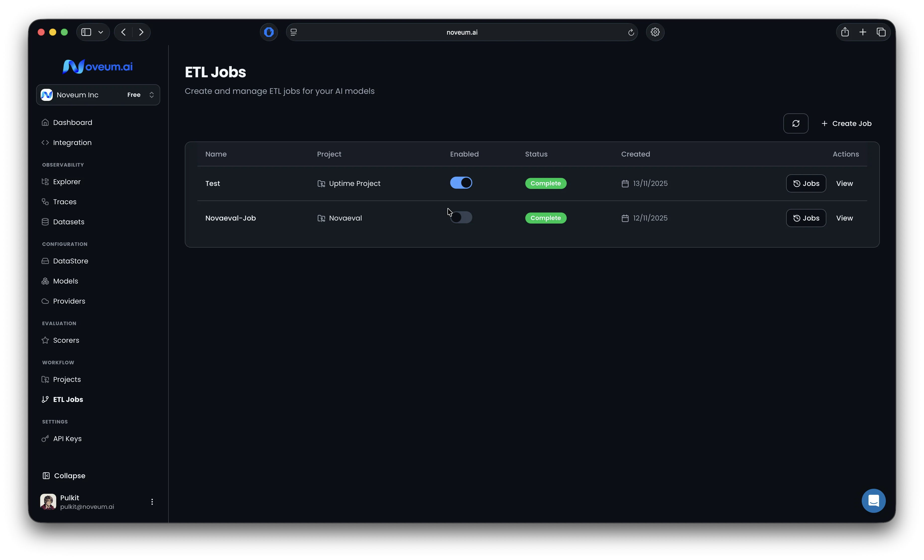Image resolution: width=924 pixels, height=560 pixels.
Task: Open Pulkit user options menu
Action: 152,502
